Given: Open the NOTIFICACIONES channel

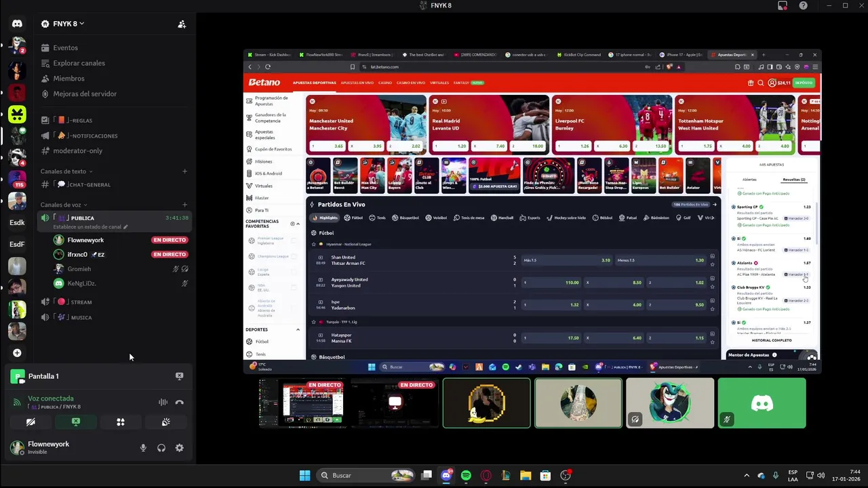Looking at the screenshot, I should click(80, 136).
